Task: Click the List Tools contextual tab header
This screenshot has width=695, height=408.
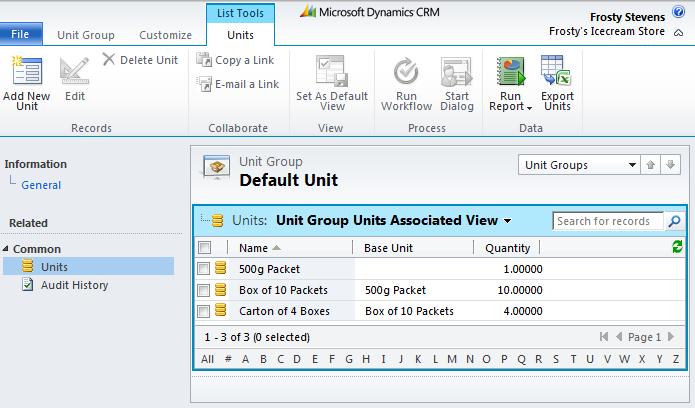Action: pyautogui.click(x=240, y=13)
